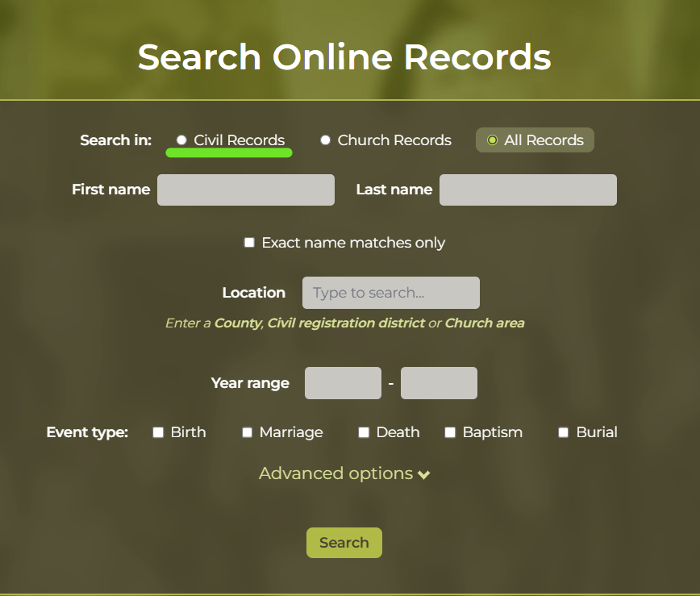Tick the Baptism event checkbox
Viewport: 700px width, 596px height.
click(450, 432)
